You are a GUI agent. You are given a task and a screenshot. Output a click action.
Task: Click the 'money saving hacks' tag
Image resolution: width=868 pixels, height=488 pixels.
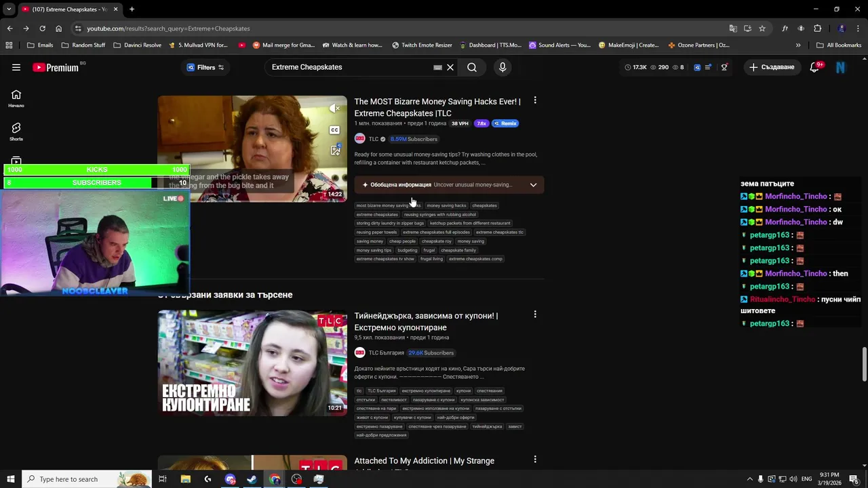446,205
